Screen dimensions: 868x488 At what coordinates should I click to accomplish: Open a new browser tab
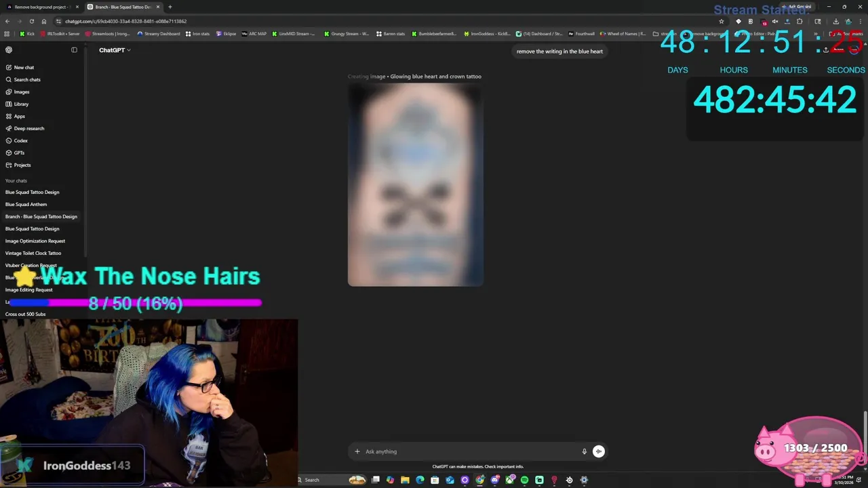[x=170, y=7]
